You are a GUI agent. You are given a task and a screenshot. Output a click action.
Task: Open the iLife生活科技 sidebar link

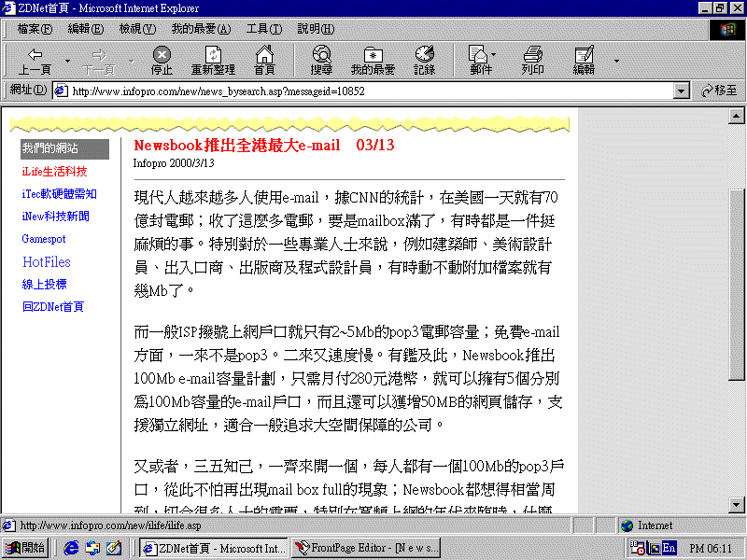[54, 172]
